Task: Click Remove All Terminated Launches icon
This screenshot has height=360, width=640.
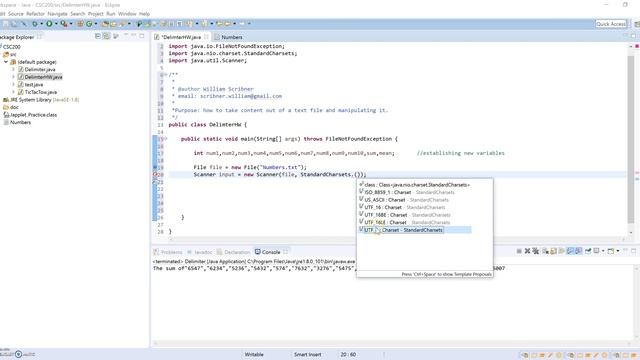Action: tap(536, 251)
